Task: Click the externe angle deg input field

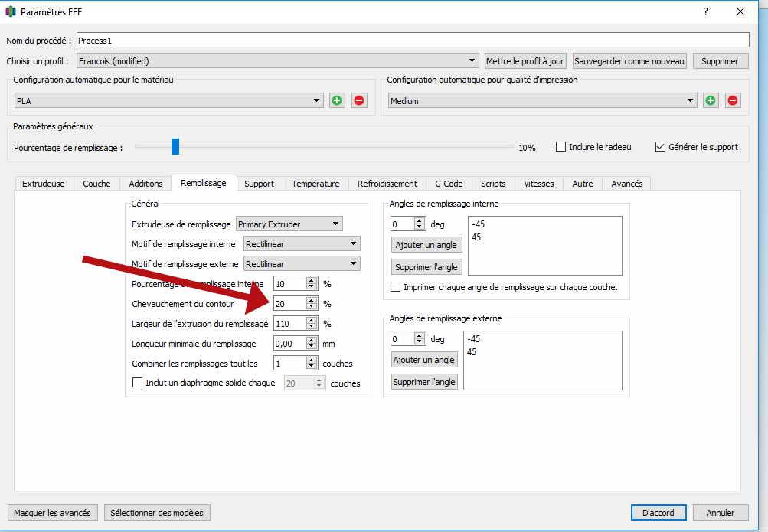Action: (402, 338)
